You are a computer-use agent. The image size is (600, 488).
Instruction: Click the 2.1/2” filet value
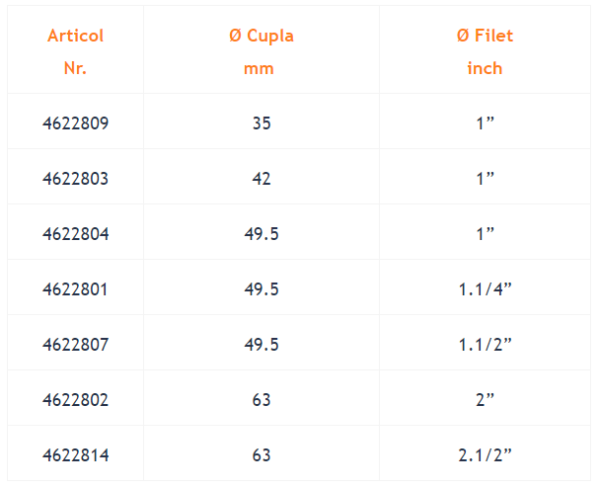(x=485, y=455)
